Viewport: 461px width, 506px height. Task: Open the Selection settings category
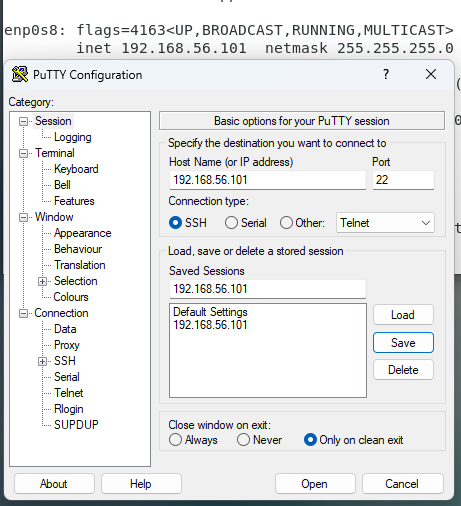(76, 281)
